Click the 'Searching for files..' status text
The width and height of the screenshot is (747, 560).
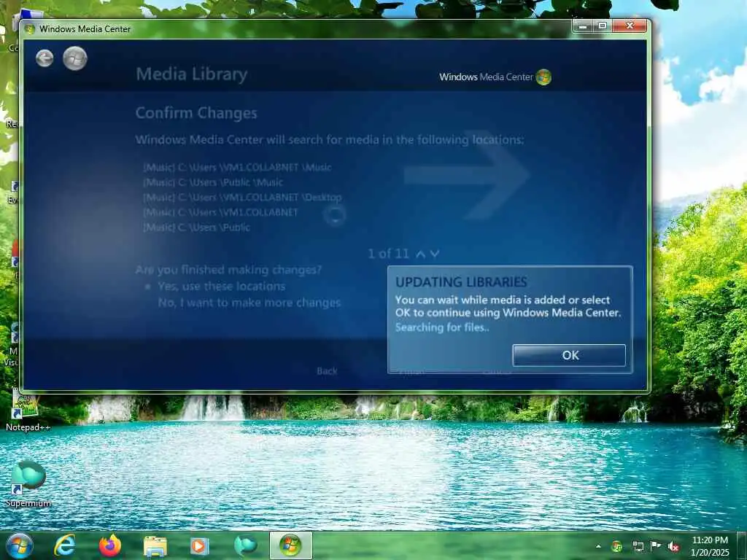(x=442, y=327)
